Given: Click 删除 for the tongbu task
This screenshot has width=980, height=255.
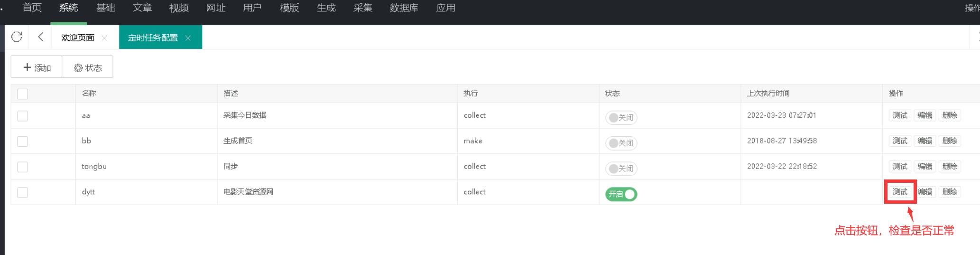Looking at the screenshot, I should pos(950,166).
